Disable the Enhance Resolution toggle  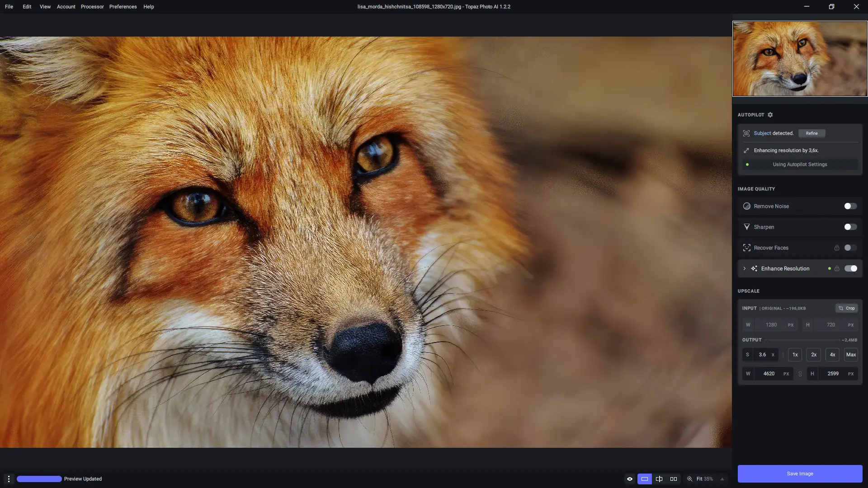852,268
